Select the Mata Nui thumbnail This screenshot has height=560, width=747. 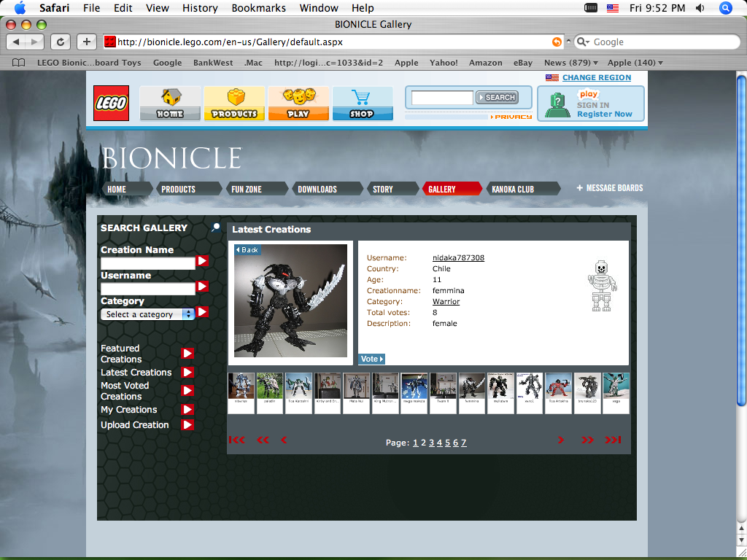356,393
